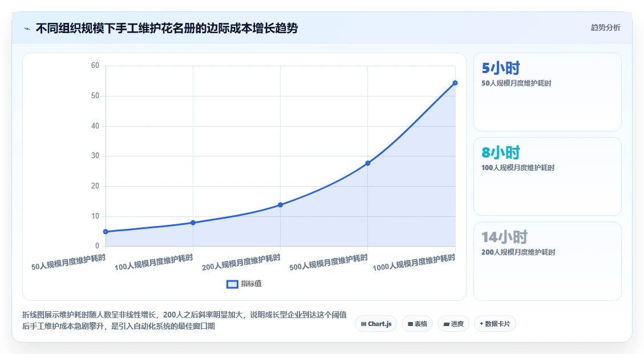
Task: Select the 1000人规模 data point at top
Action: coord(455,83)
